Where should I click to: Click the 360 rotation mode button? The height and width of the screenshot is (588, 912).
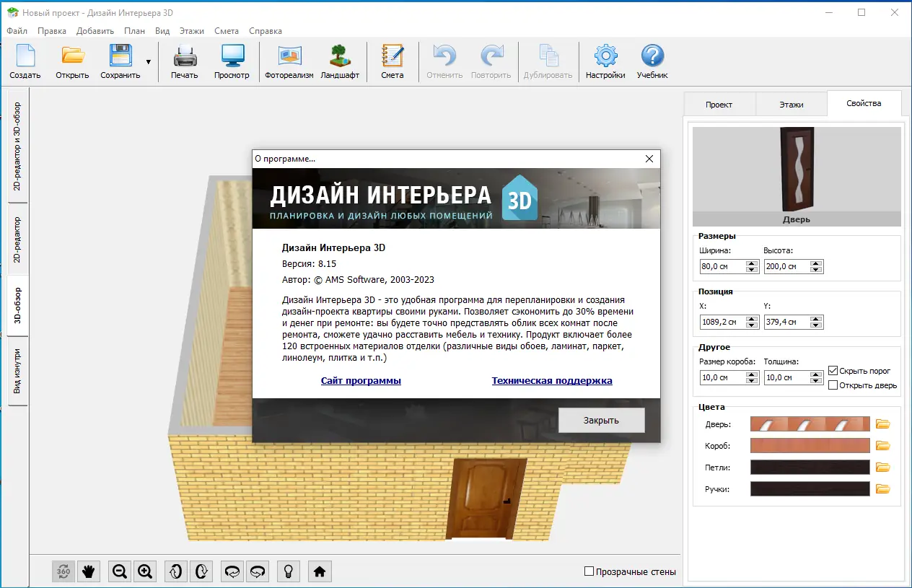coord(63,571)
